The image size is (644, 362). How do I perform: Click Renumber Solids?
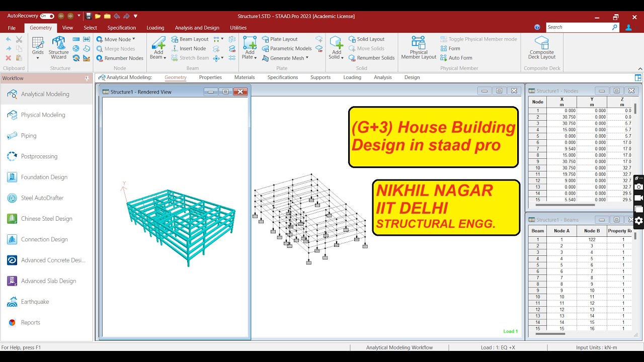point(371,58)
